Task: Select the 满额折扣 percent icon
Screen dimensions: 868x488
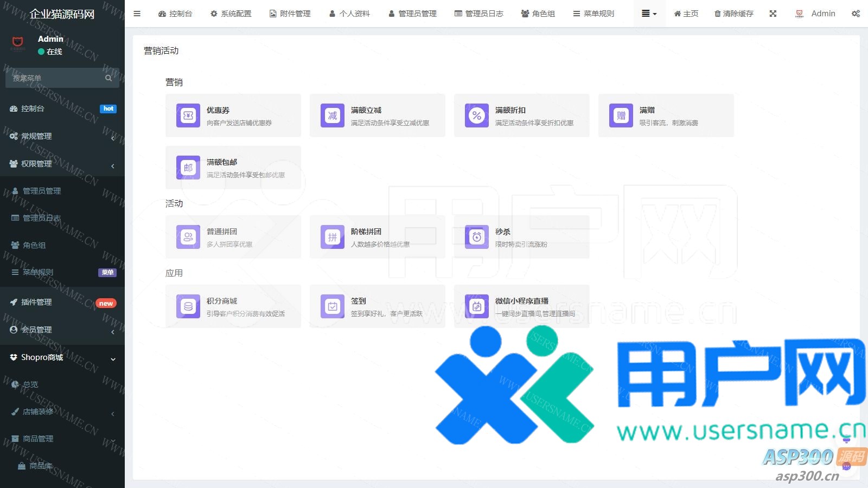Action: pos(477,115)
